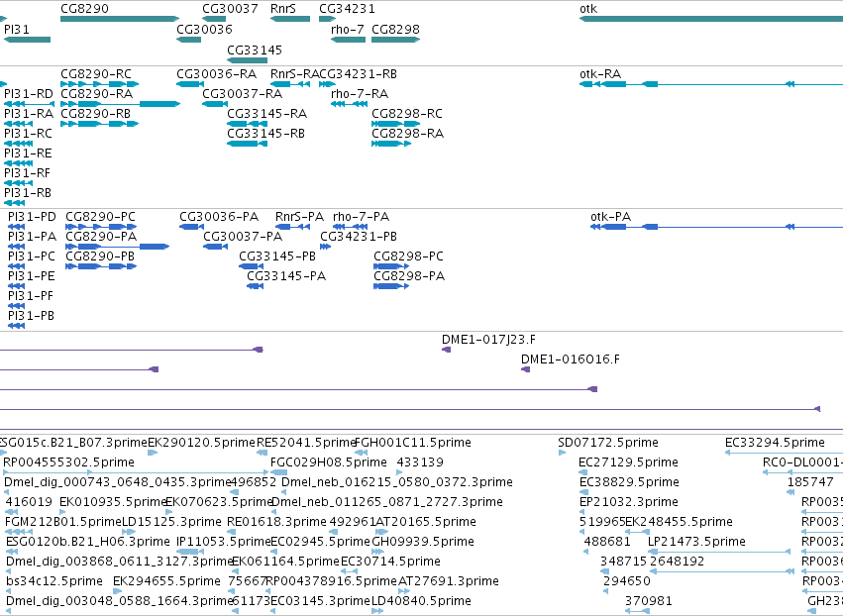The image size is (843, 616).
Task: Open EST EC27129.5prime
Action: [628, 462]
